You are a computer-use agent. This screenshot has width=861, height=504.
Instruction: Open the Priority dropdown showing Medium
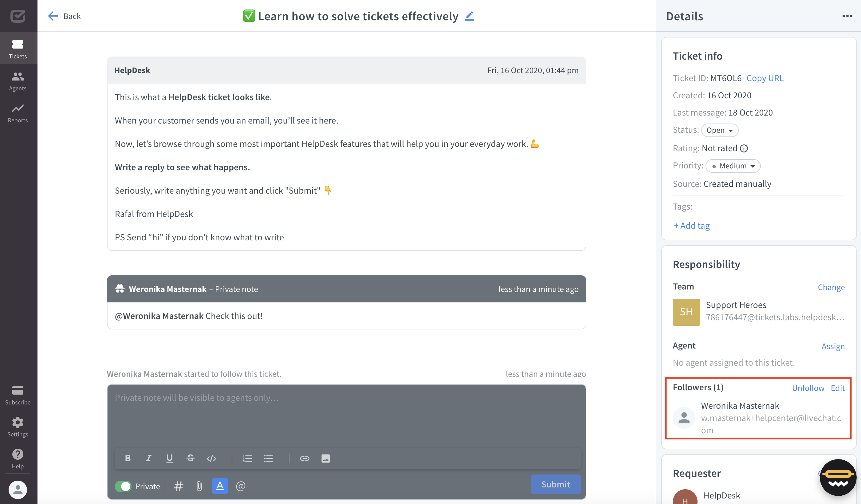pyautogui.click(x=733, y=166)
